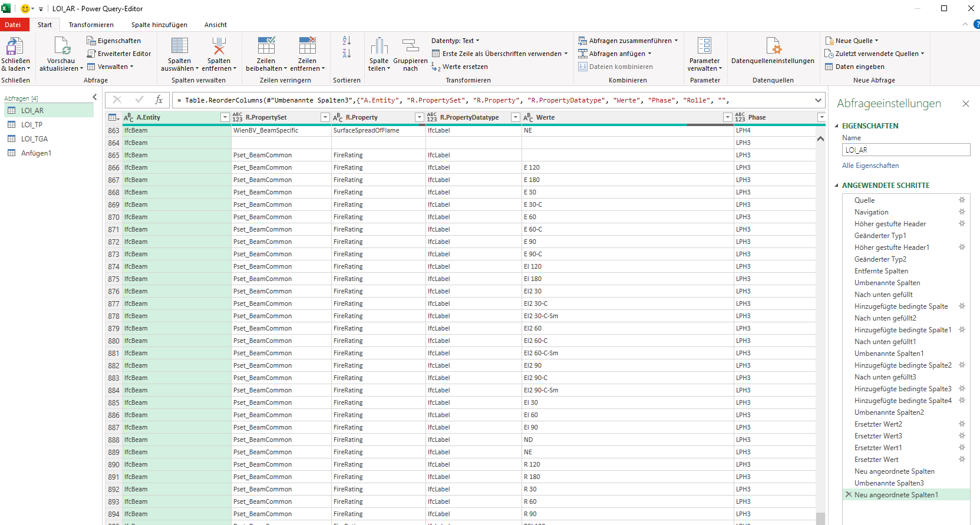Open filter dropdown on Werte column

click(727, 117)
